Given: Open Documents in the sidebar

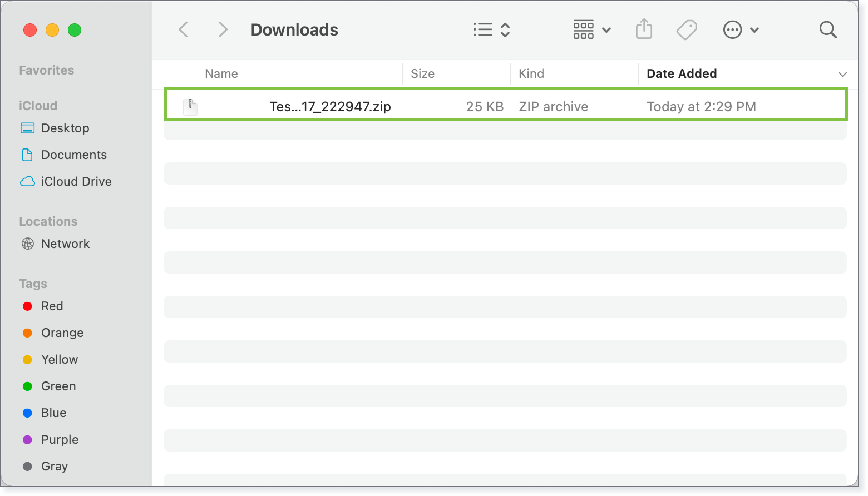Looking at the screenshot, I should (74, 155).
